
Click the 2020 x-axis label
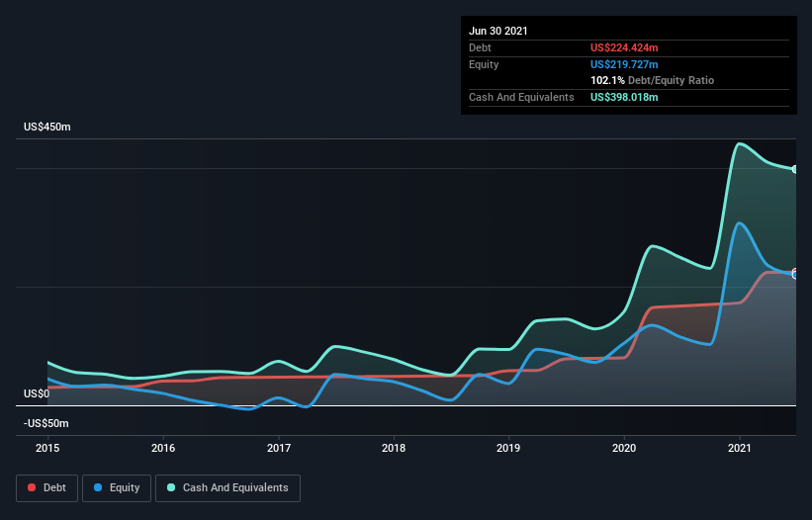(x=624, y=448)
